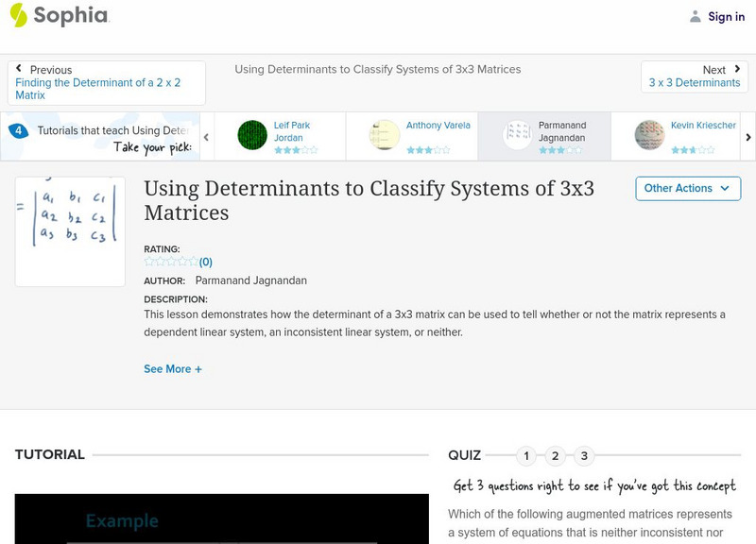Go to Finding the Determinant of a 2 x 2 Matrix
Screen dimensions: 756x544
[98, 89]
